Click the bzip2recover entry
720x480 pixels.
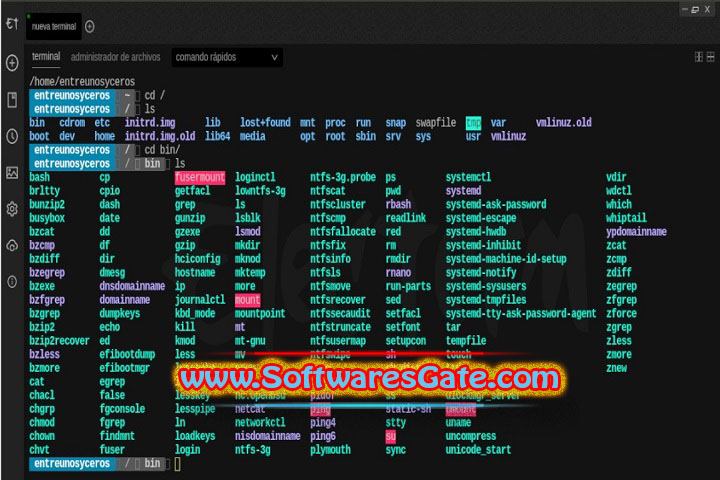coord(59,341)
